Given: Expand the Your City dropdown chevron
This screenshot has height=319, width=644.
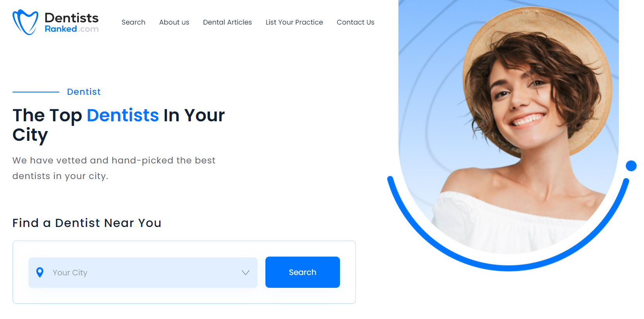Looking at the screenshot, I should pos(246,273).
